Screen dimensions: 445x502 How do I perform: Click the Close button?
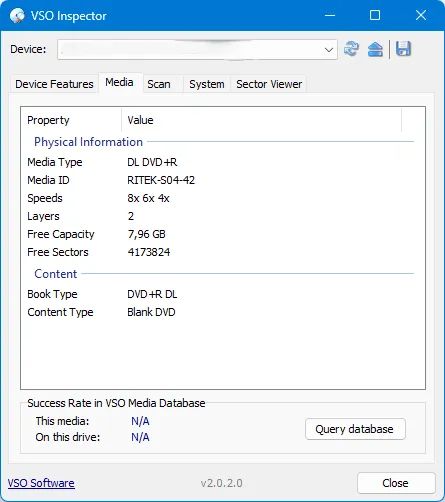click(396, 483)
